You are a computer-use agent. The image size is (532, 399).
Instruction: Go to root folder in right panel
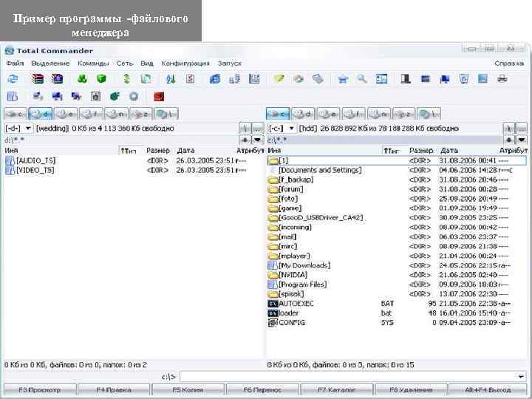(509, 129)
